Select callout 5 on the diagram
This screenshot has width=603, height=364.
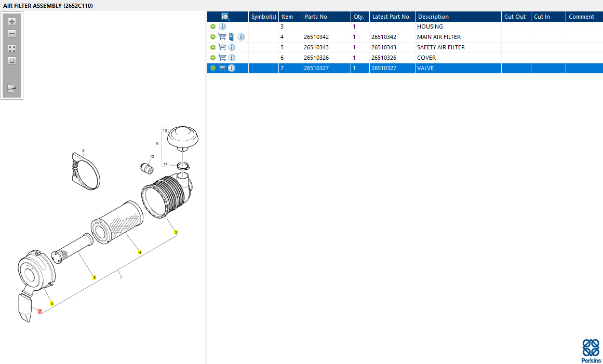(94, 277)
